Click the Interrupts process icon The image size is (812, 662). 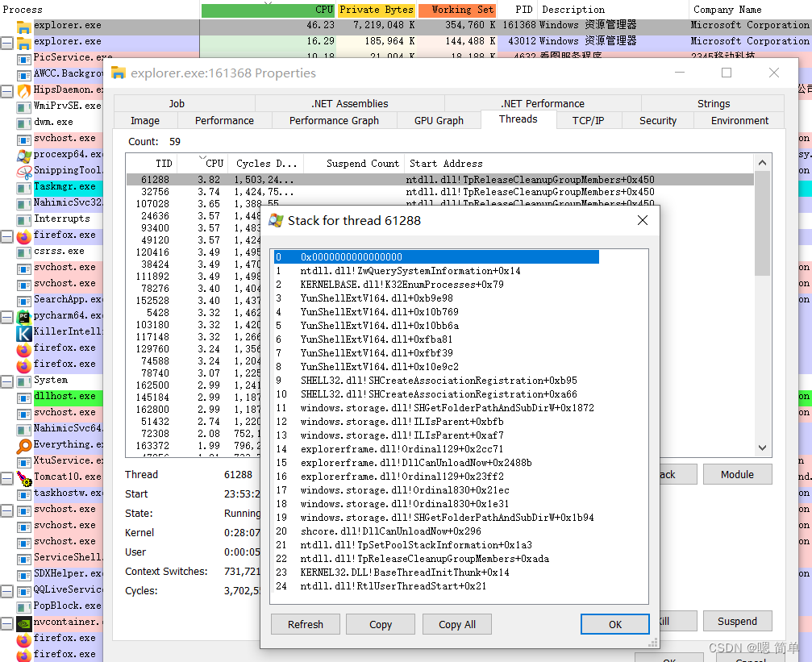(24, 219)
